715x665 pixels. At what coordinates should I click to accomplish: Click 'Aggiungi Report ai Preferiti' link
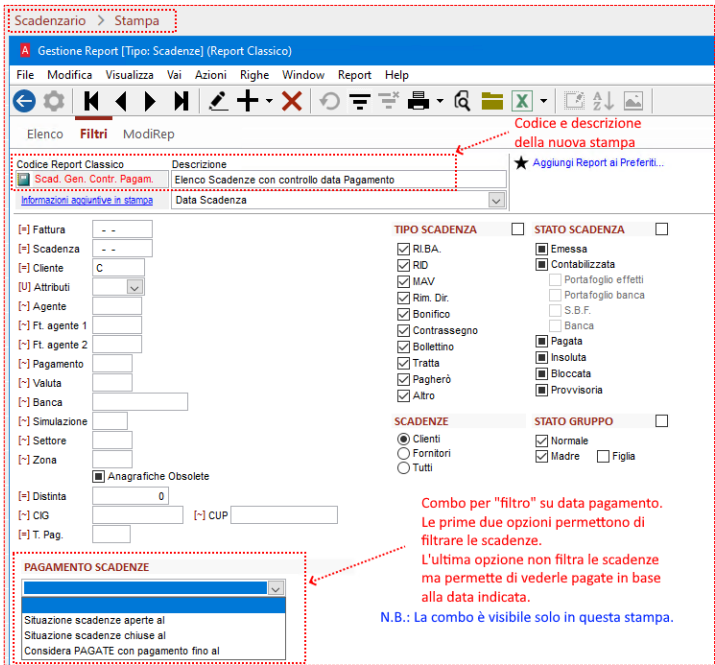click(598, 163)
